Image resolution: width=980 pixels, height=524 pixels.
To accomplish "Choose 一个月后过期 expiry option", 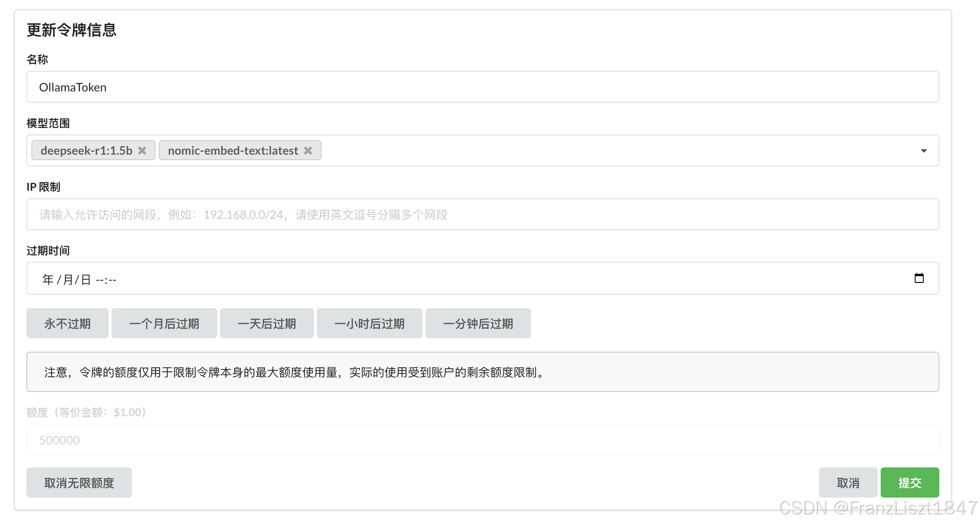I will (x=164, y=324).
